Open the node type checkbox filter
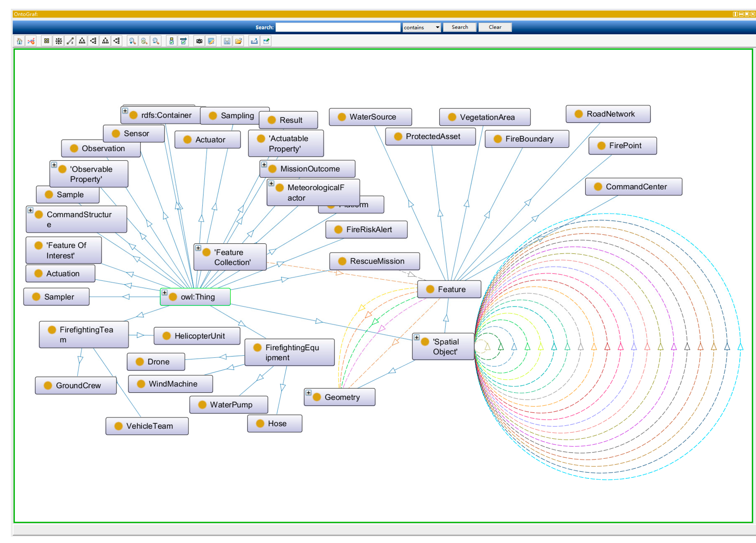This screenshot has width=756, height=543. point(172,41)
